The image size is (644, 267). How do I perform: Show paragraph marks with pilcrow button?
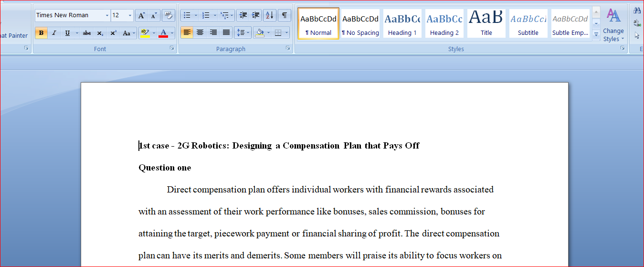point(284,15)
